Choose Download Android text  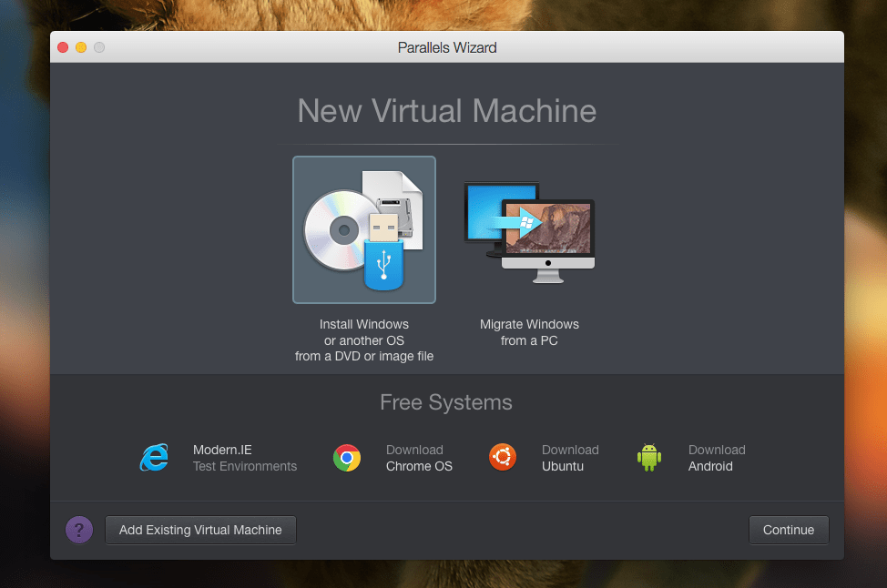(717, 458)
